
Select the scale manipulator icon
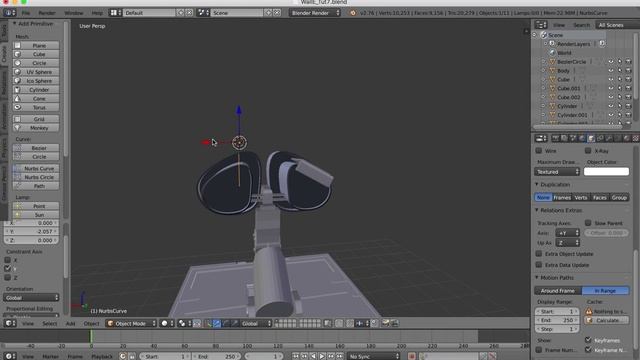pyautogui.click(x=235, y=323)
